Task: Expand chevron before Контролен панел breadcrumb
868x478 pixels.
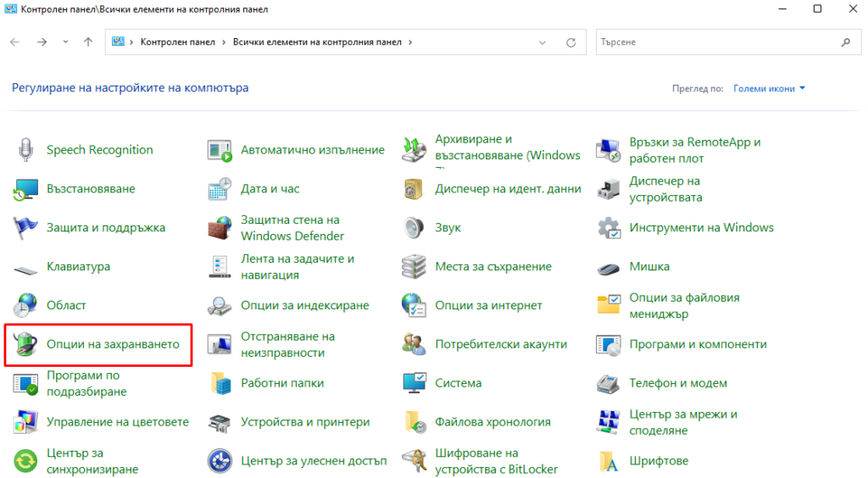Action: (131, 42)
